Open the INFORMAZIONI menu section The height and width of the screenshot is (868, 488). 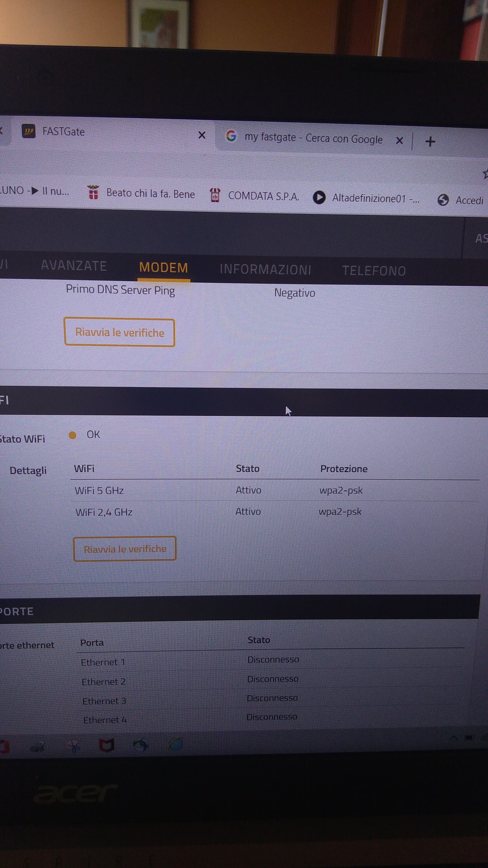[x=265, y=270]
